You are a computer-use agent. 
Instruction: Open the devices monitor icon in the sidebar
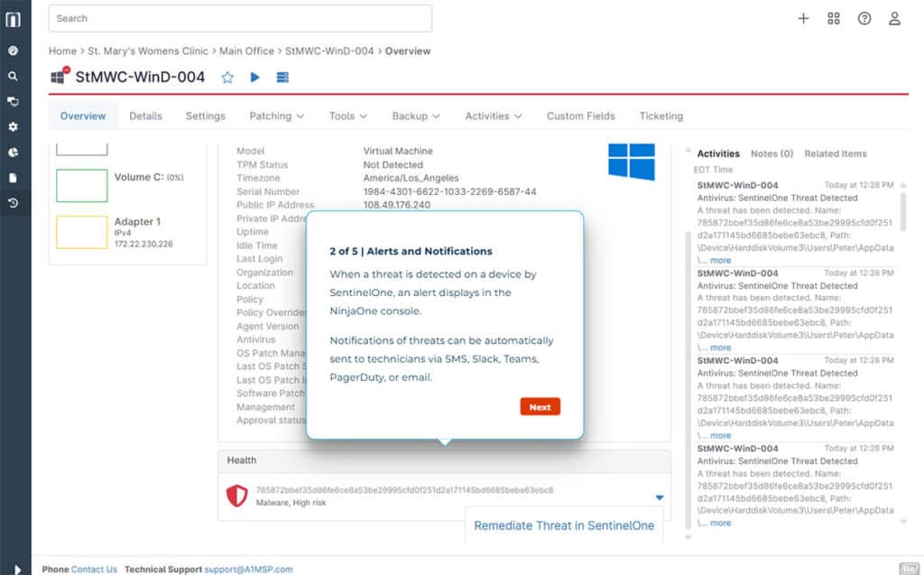pos(13,102)
